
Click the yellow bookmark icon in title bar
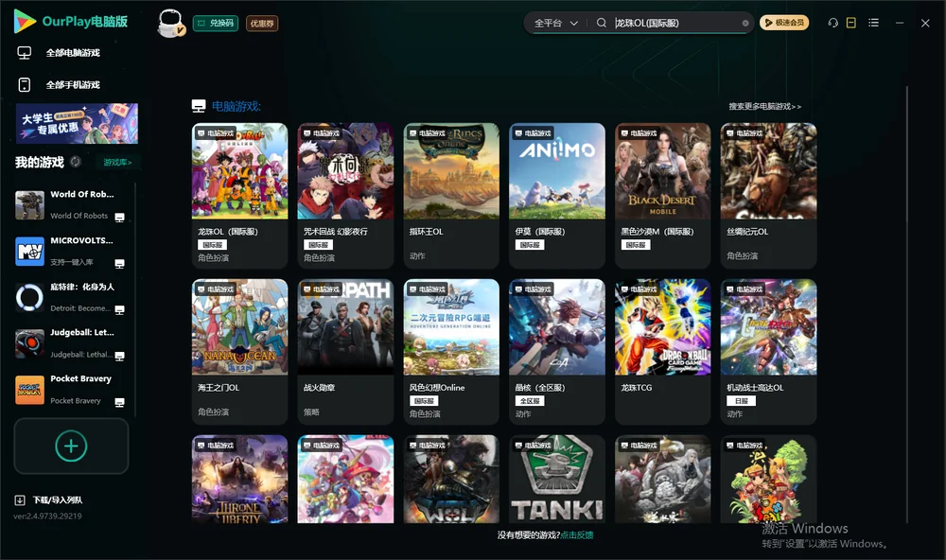pos(850,23)
